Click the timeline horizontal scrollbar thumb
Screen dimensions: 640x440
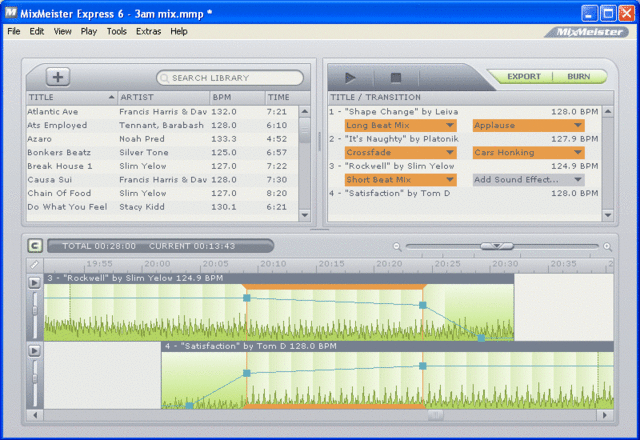436,415
